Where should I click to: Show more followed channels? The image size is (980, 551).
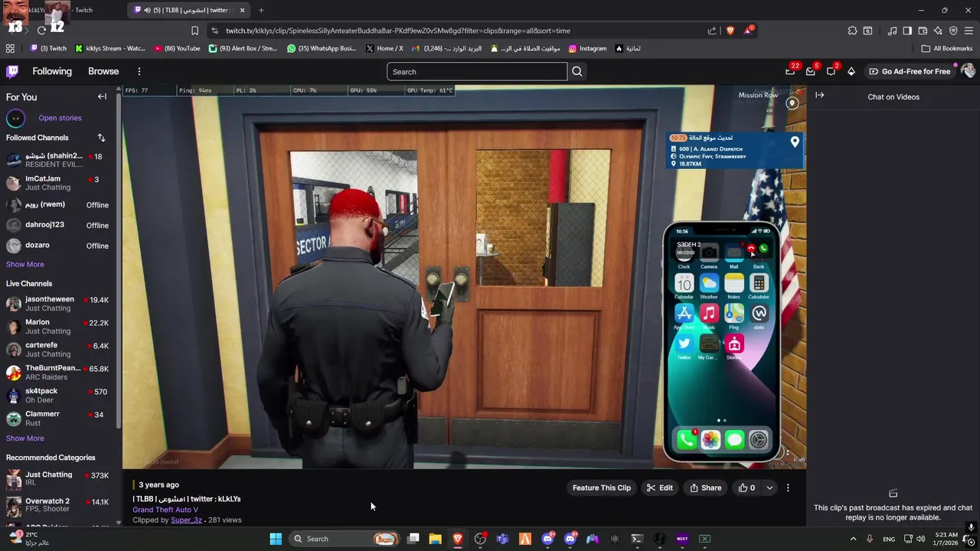pos(24,264)
